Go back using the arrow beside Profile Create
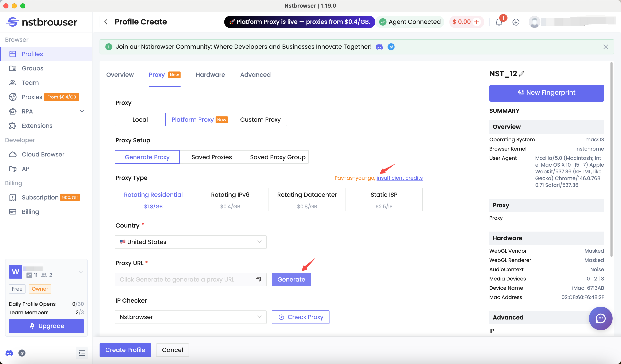The image size is (621, 364). 106,22
